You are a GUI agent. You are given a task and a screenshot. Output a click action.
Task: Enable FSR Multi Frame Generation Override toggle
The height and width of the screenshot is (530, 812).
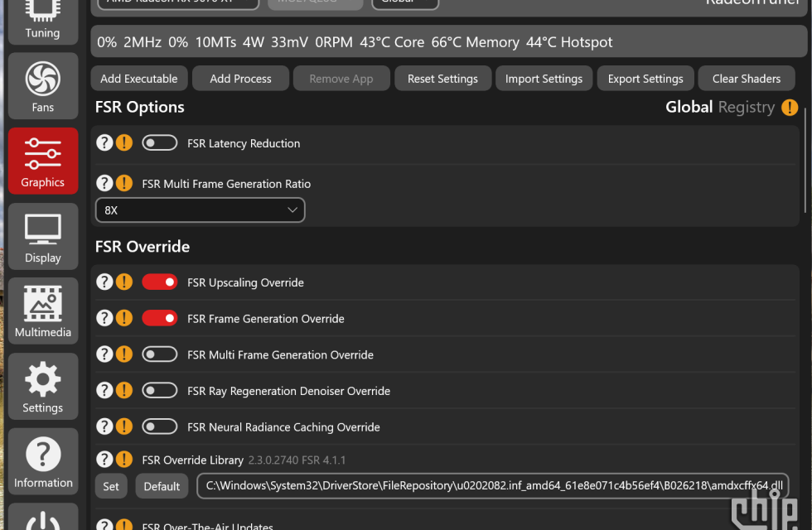[x=159, y=354]
